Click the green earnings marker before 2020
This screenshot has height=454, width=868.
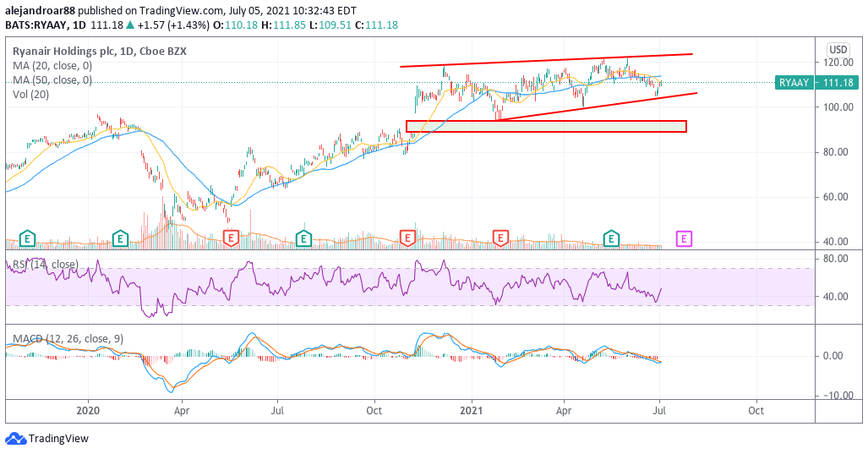click(x=26, y=238)
